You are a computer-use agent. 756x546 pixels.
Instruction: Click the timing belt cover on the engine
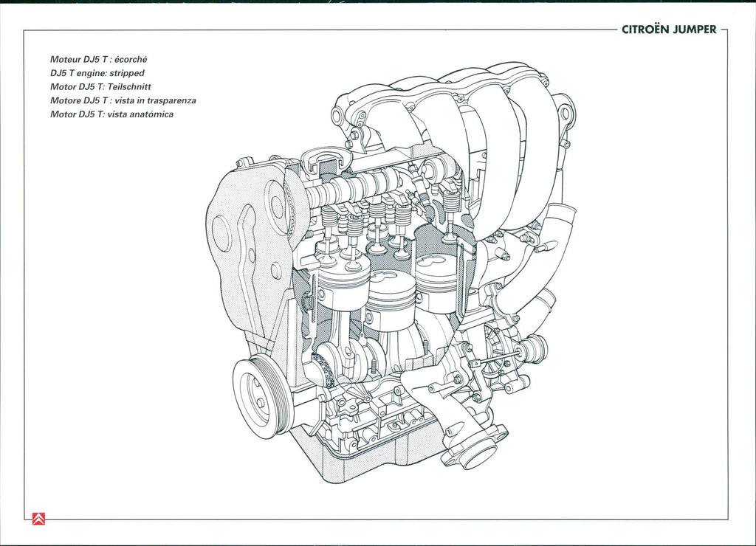[x=244, y=243]
